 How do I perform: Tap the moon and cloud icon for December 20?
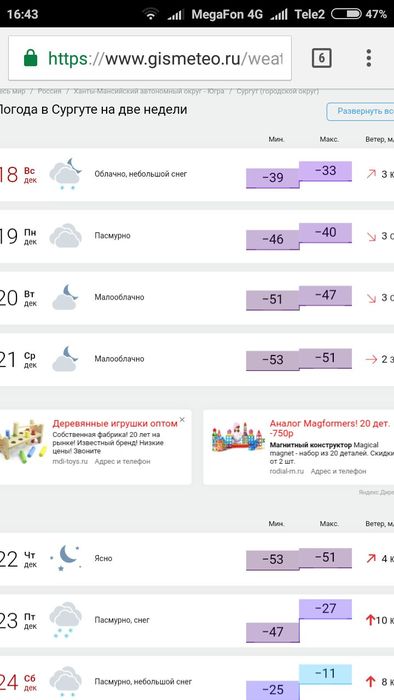(x=66, y=297)
